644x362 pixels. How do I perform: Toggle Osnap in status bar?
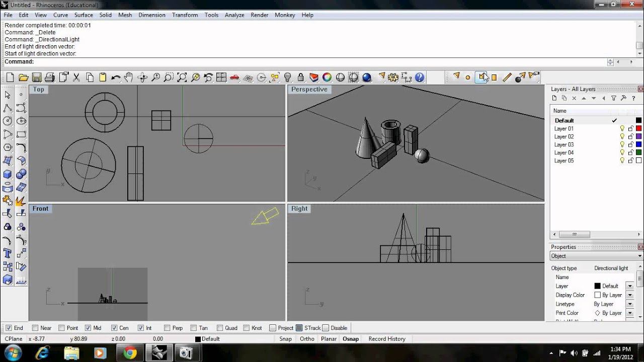tap(351, 339)
